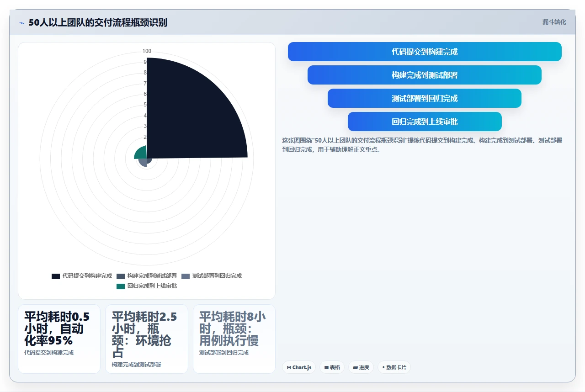Open the card 平均耗时2.5小时，瓶颈：环境抢占

(147, 339)
